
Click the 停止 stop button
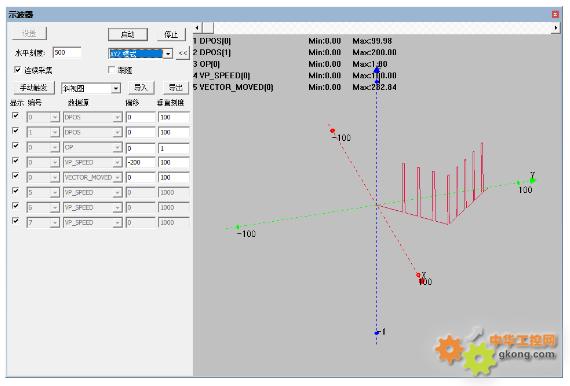pyautogui.click(x=171, y=34)
